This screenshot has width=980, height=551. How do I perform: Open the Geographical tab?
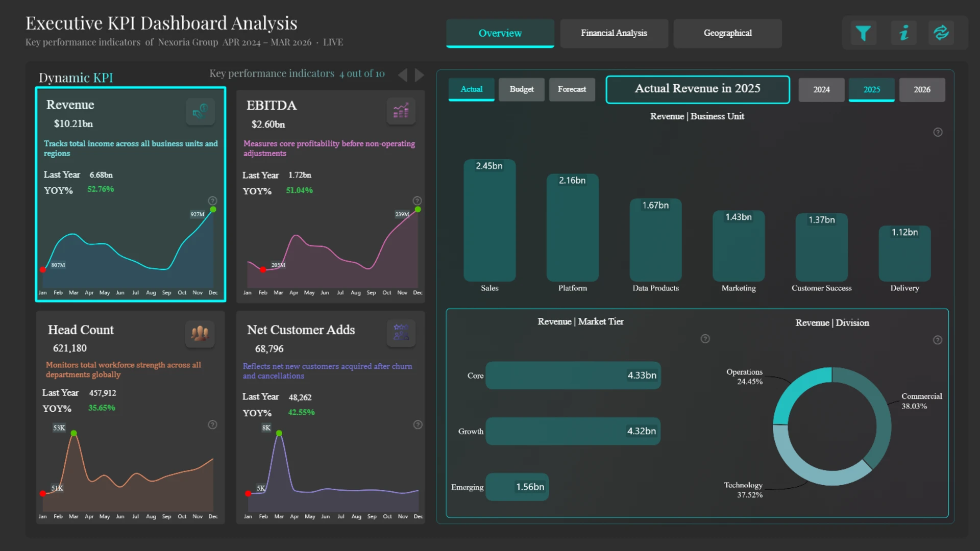(x=727, y=33)
